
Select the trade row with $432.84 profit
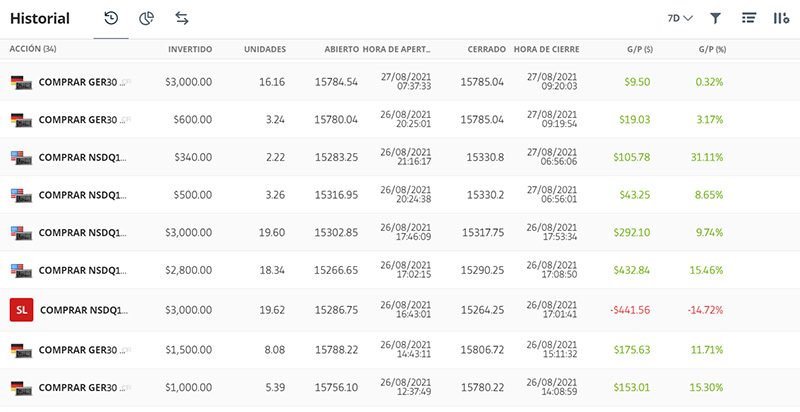pyautogui.click(x=400, y=270)
